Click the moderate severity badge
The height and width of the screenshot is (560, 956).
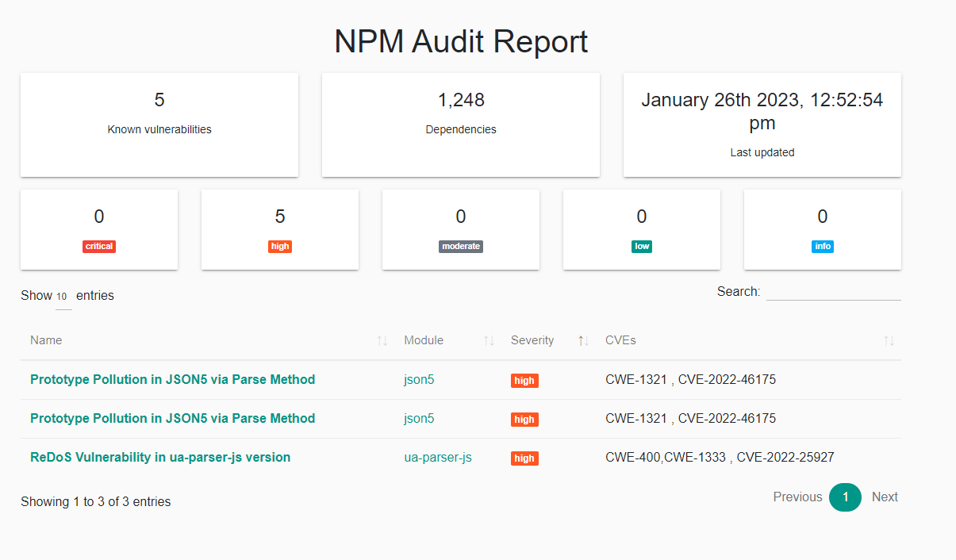coord(460,246)
